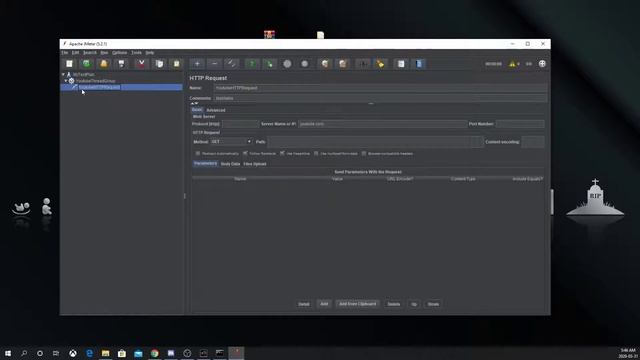The height and width of the screenshot is (360, 640).
Task: Click the Cut scissors toolbar icon
Action: [x=141, y=64]
